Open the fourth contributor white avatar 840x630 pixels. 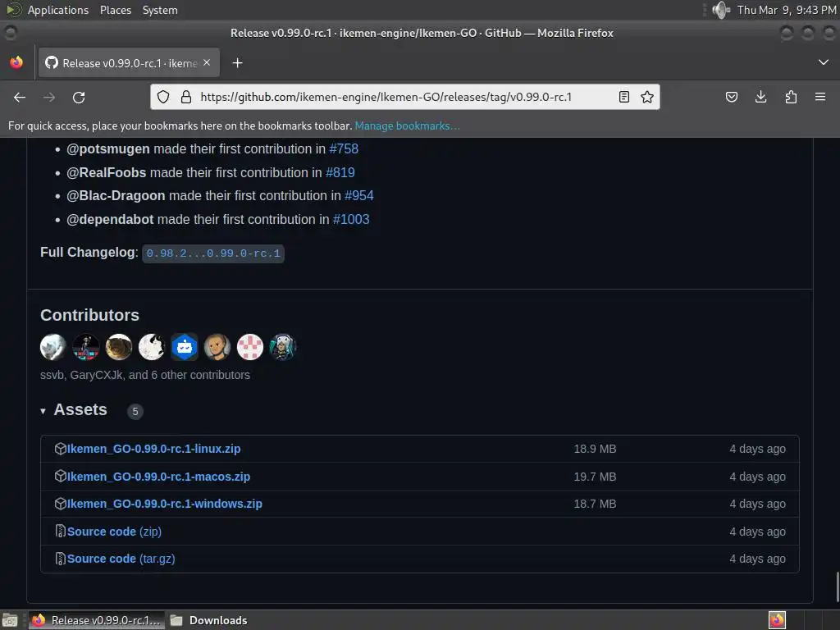152,347
